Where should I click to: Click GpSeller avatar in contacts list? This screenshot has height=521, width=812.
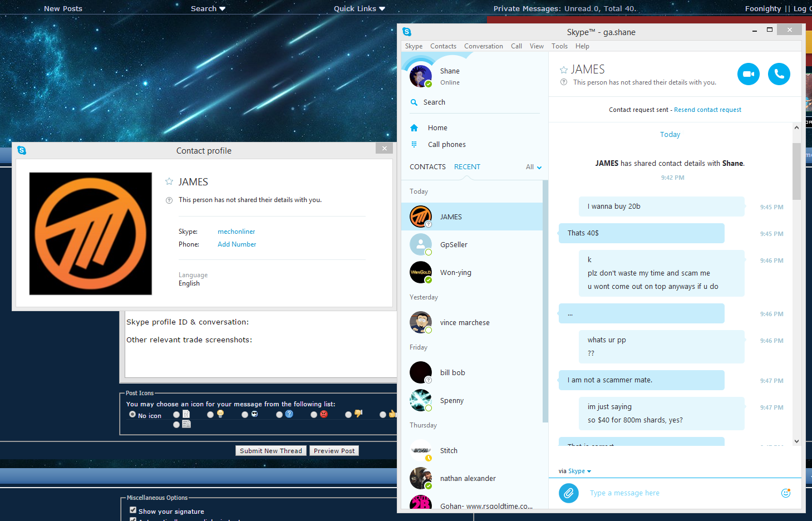click(x=421, y=244)
